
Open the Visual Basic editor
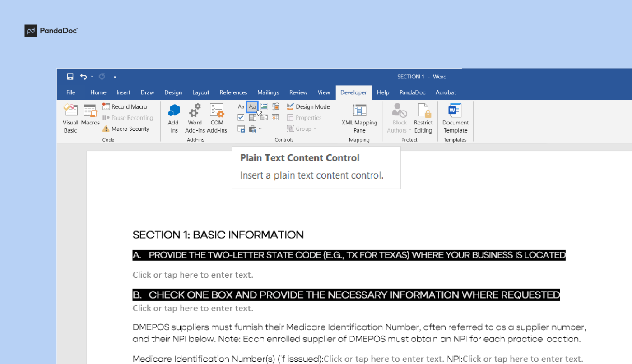(70, 118)
